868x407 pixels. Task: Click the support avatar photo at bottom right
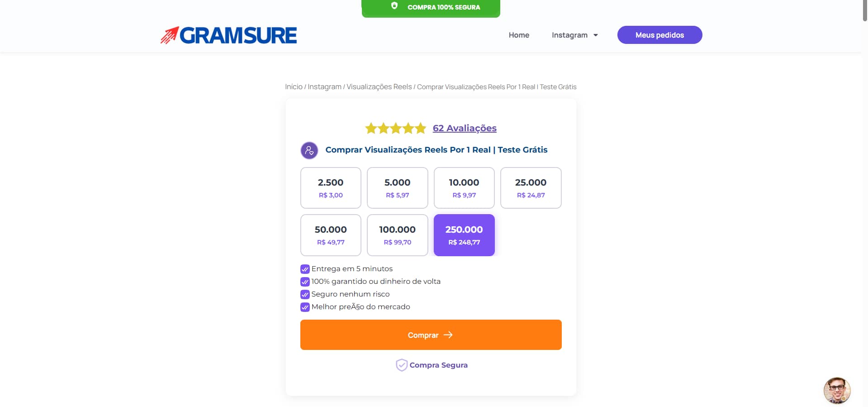(x=836, y=390)
